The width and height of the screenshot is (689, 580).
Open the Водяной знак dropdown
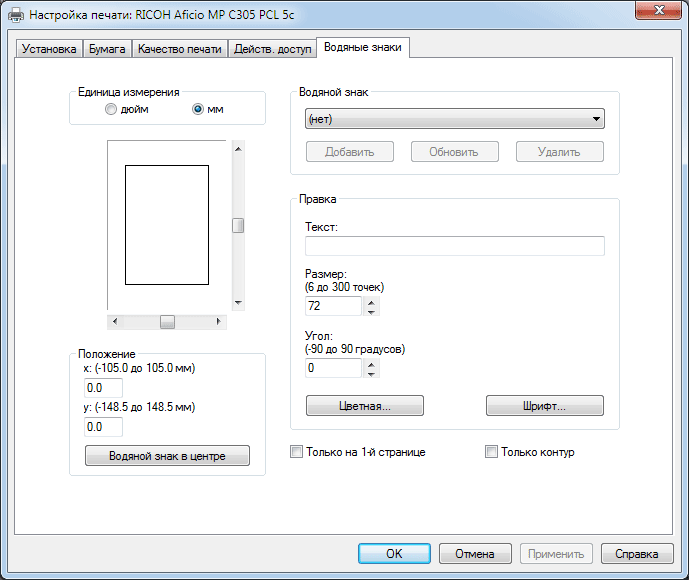tap(455, 119)
